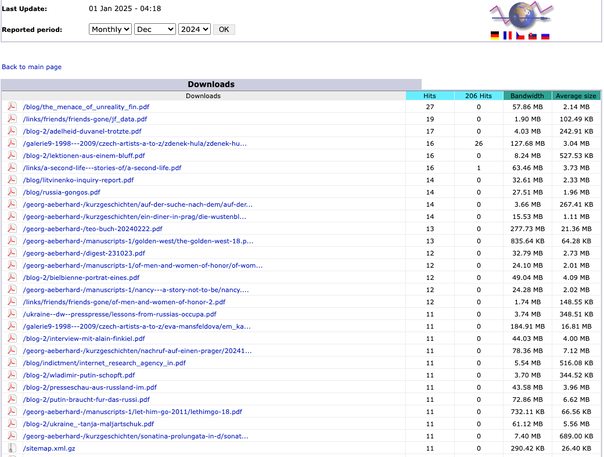Open /georg-aeberhard-/teo-buch-20240222.pdf link

pos(92,229)
